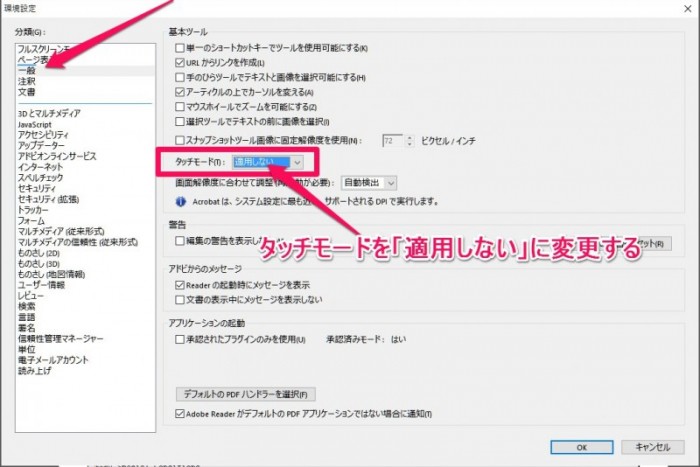
Task: Select レビュー category
Action: pyautogui.click(x=31, y=296)
